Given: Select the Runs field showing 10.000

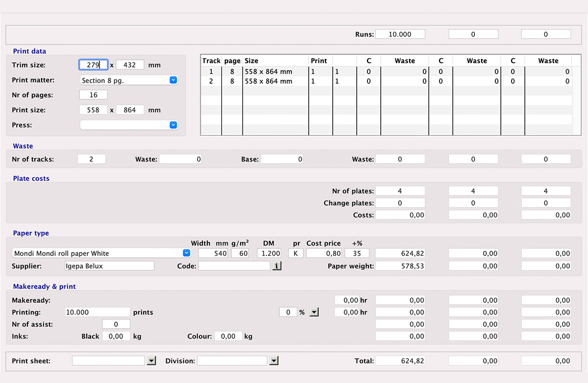Looking at the screenshot, I should click(x=400, y=34).
